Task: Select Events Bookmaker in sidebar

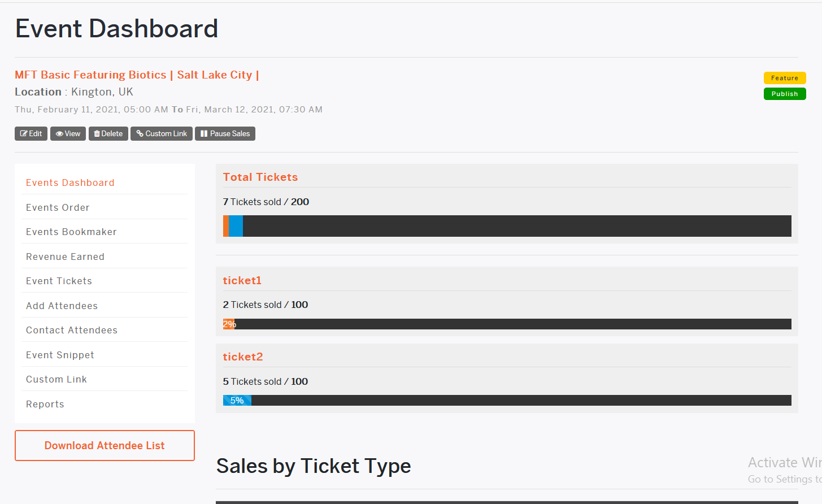Action: (71, 232)
